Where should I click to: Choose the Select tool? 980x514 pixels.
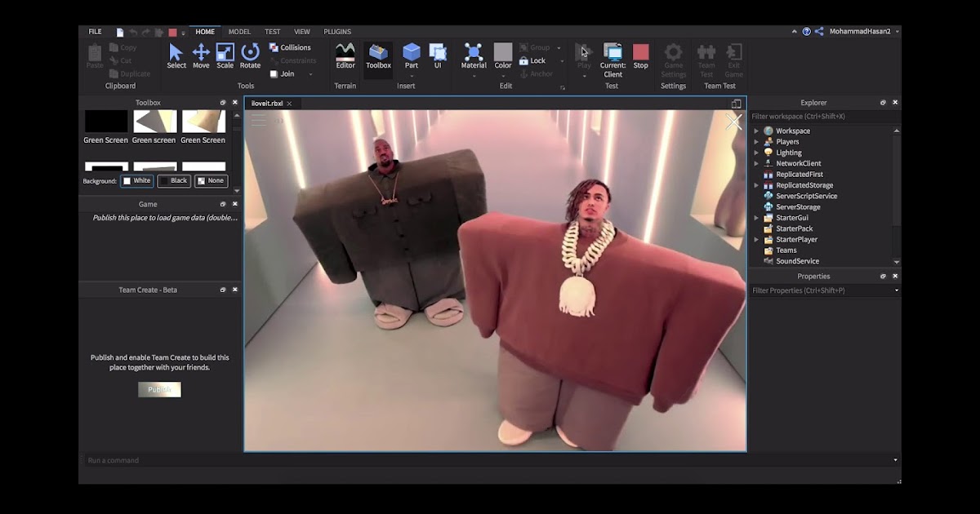click(x=176, y=56)
